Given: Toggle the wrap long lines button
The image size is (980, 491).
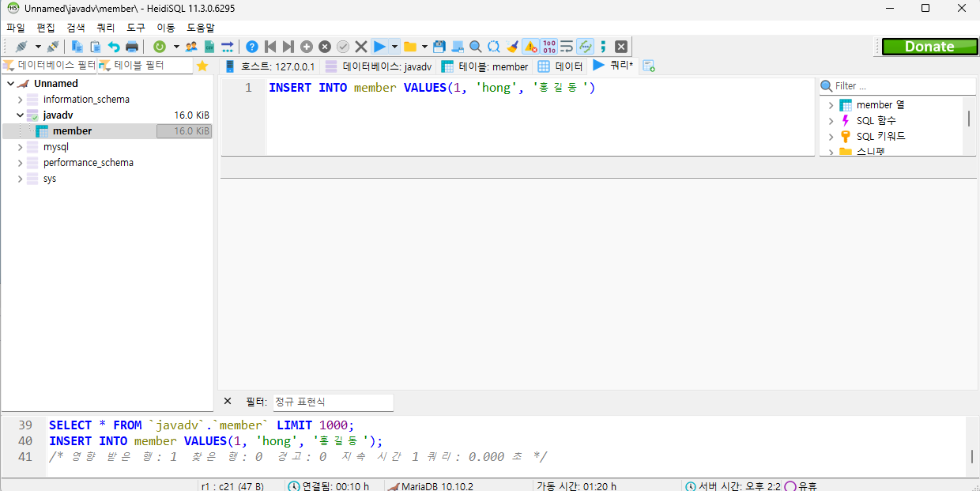Looking at the screenshot, I should point(567,47).
